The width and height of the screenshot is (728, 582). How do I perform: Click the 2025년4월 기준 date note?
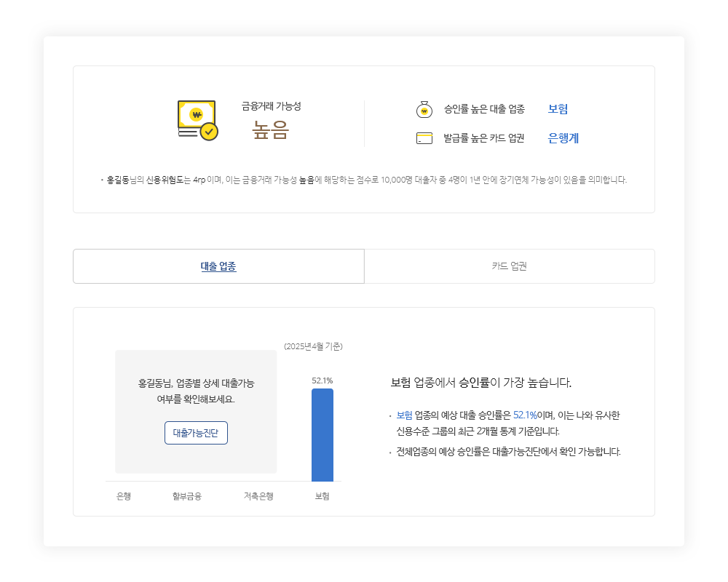[313, 346]
